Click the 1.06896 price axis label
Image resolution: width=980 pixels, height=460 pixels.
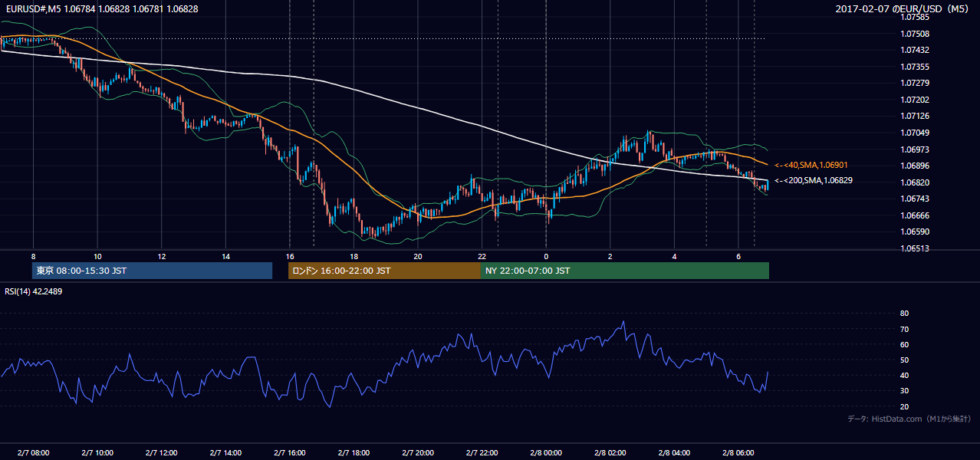point(915,166)
